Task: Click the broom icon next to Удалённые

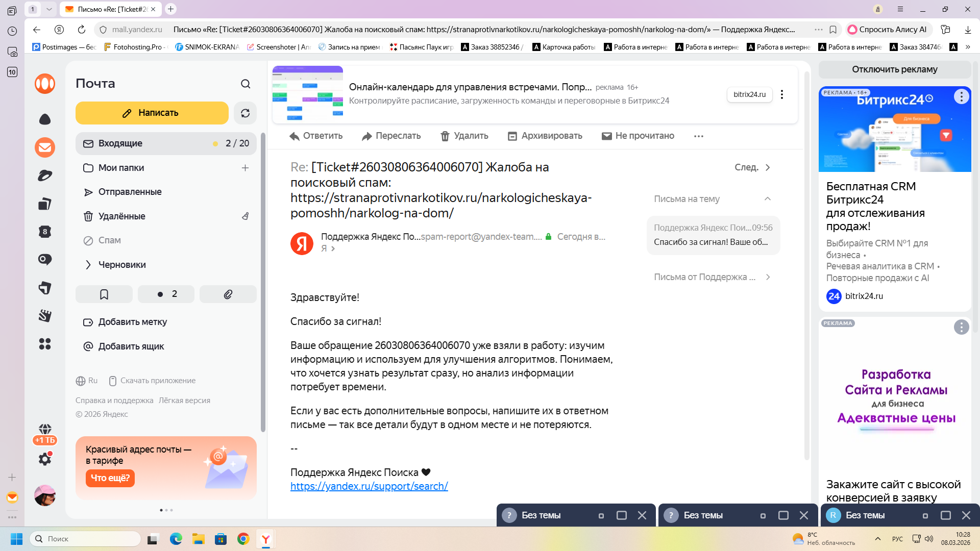Action: coord(246,216)
